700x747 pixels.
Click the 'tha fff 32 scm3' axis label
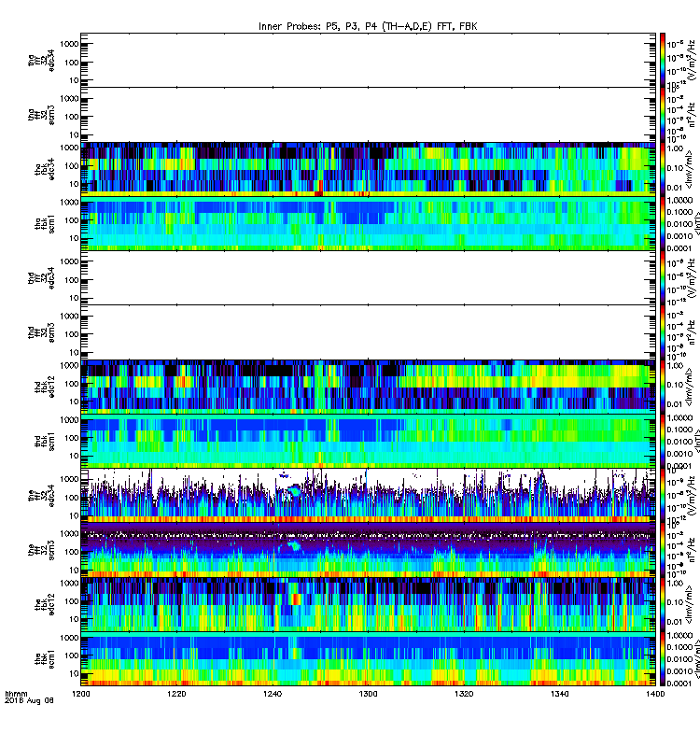[41, 115]
